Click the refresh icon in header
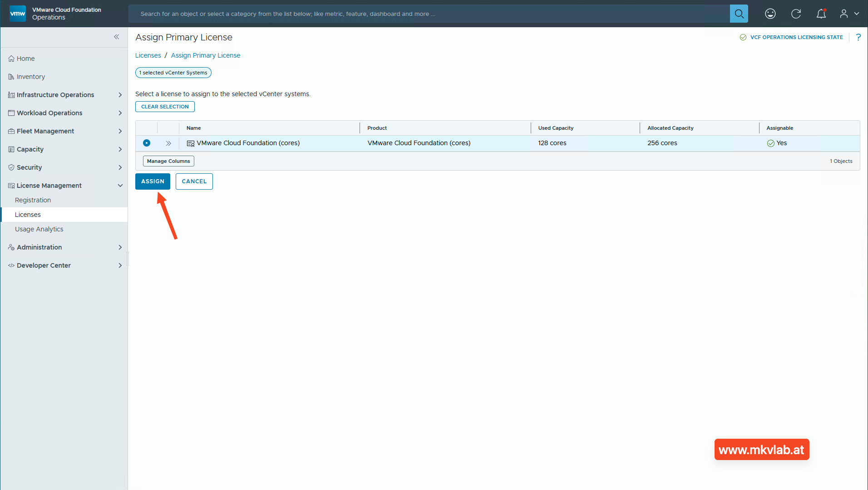The height and width of the screenshot is (490, 868). 796,14
